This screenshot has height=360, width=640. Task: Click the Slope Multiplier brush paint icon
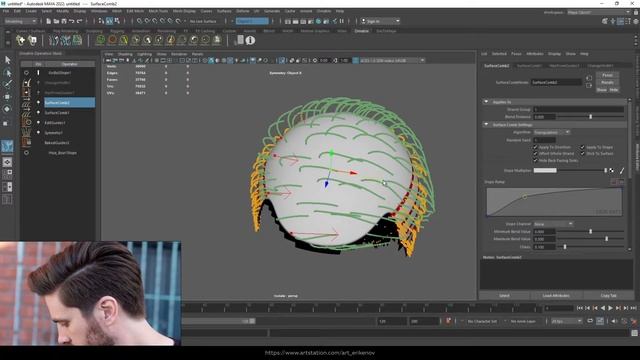(x=622, y=171)
